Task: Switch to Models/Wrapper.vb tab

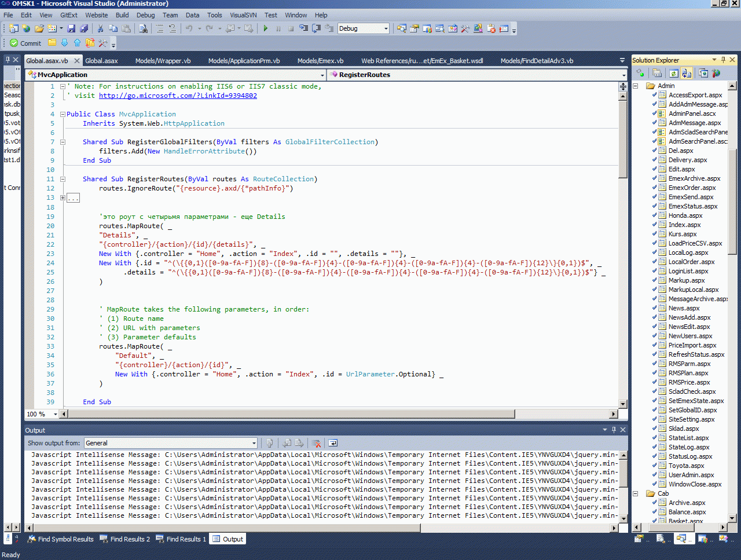Action: [163, 60]
